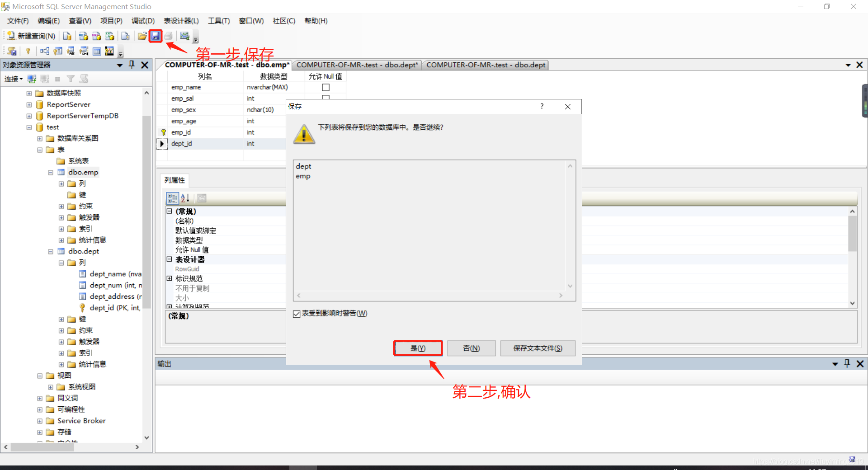The width and height of the screenshot is (868, 470).
Task: Open the 连接 (Connect) dropdown
Action: click(14, 79)
